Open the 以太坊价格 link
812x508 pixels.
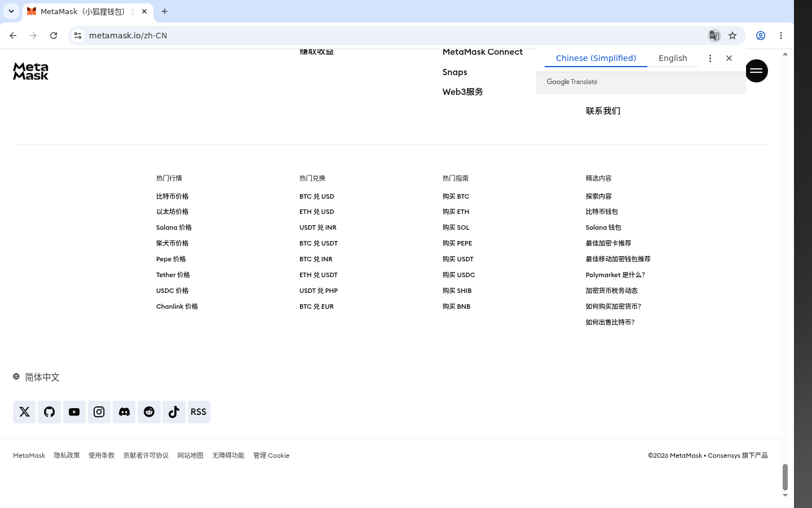click(x=173, y=212)
